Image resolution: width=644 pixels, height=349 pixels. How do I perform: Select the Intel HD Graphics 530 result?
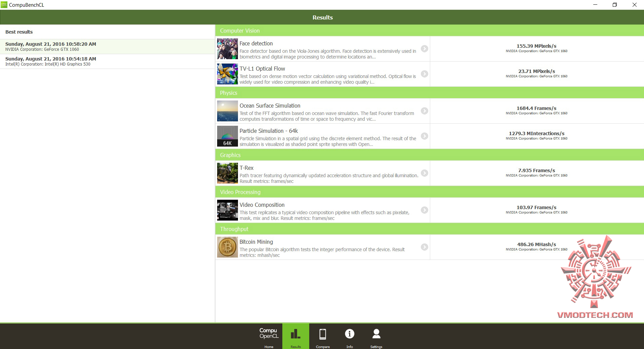click(x=107, y=61)
